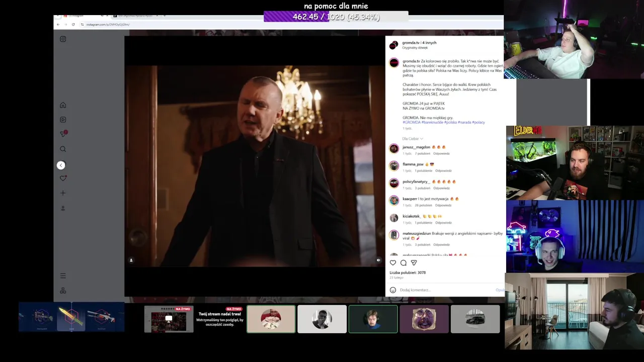Click the gromda.tv avatar beside caption
This screenshot has height=362, width=644.
[394, 63]
